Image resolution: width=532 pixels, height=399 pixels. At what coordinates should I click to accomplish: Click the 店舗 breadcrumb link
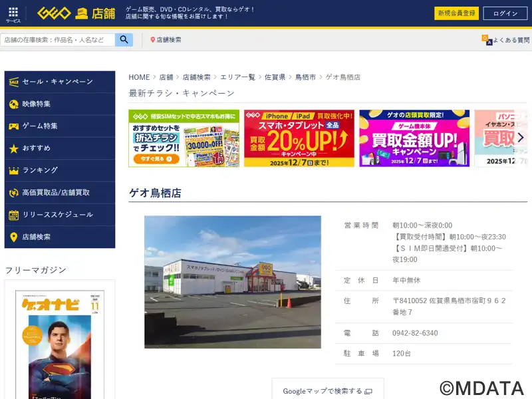pyautogui.click(x=166, y=77)
